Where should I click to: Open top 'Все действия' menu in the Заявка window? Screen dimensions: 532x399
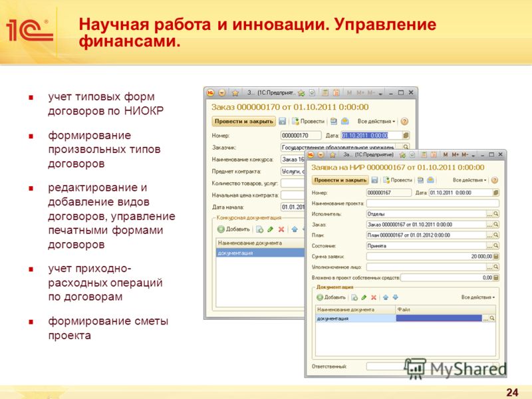click(x=469, y=180)
